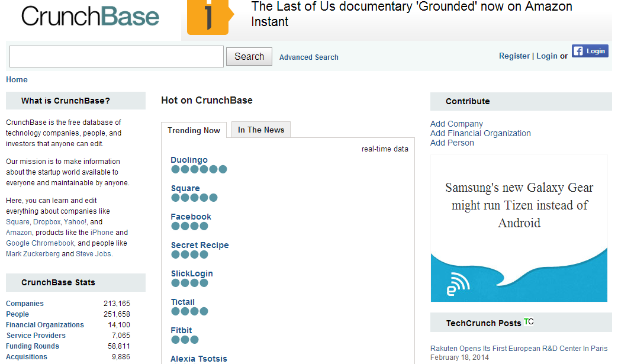Click the Hot on CrunchBase heading
This screenshot has width=618, height=364.
click(207, 100)
